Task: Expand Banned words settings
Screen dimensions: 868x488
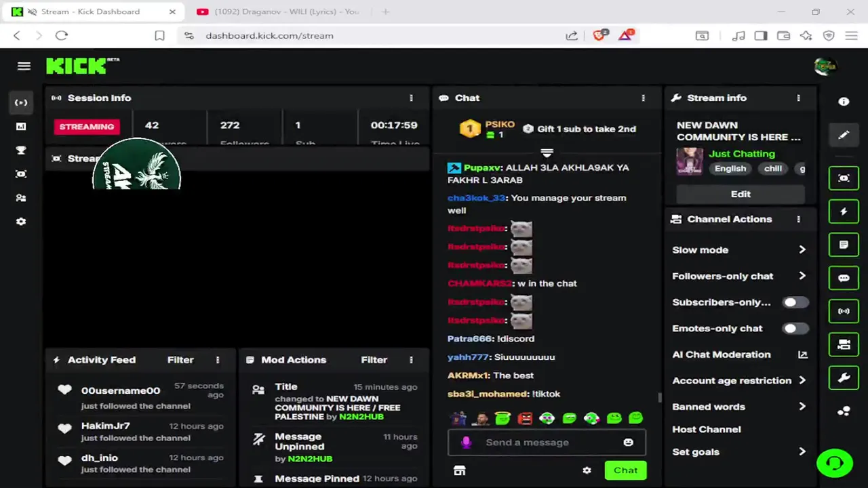Action: 802,407
